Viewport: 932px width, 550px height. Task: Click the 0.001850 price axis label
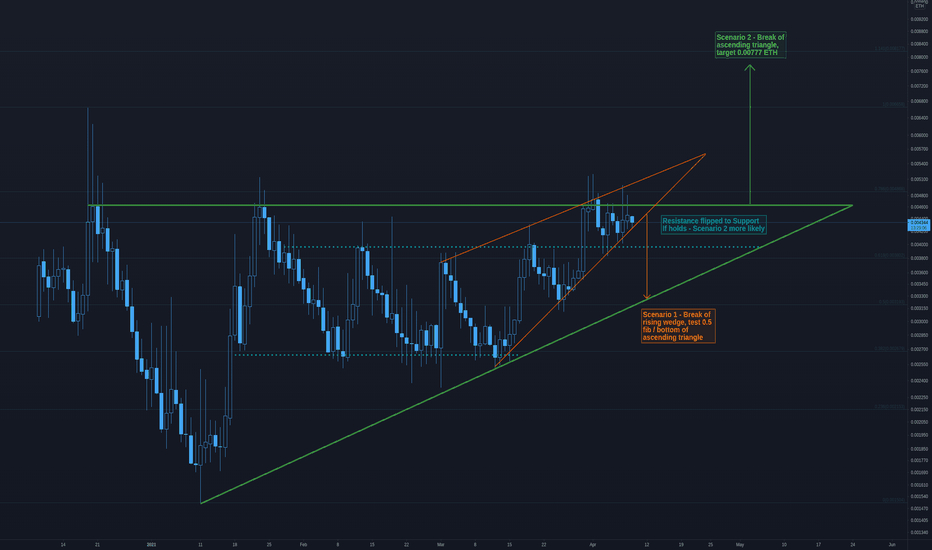point(919,449)
